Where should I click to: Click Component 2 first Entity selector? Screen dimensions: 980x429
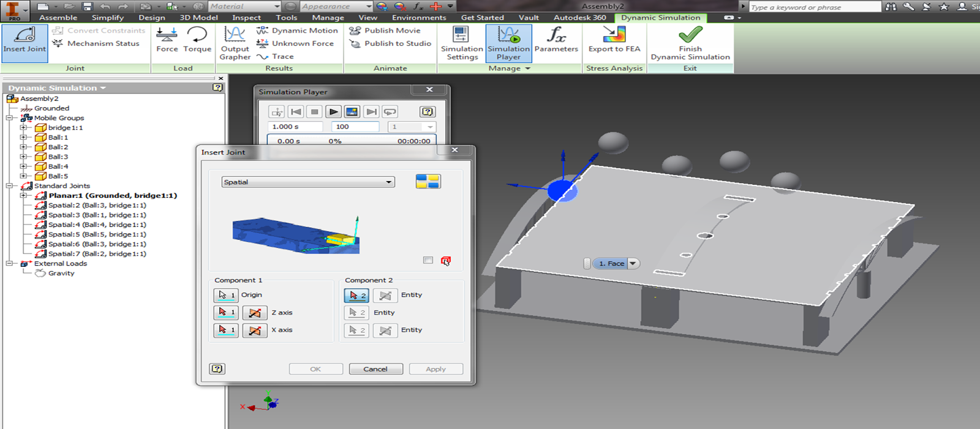click(356, 295)
